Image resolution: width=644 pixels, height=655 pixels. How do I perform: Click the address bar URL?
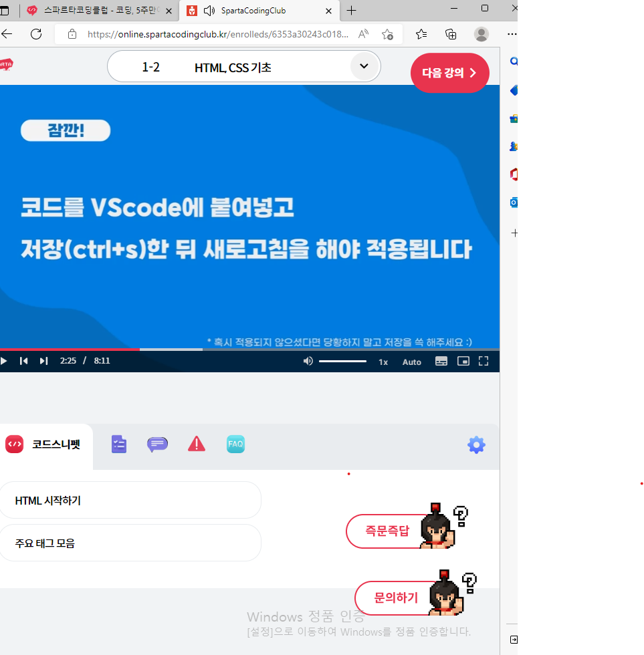tap(218, 34)
